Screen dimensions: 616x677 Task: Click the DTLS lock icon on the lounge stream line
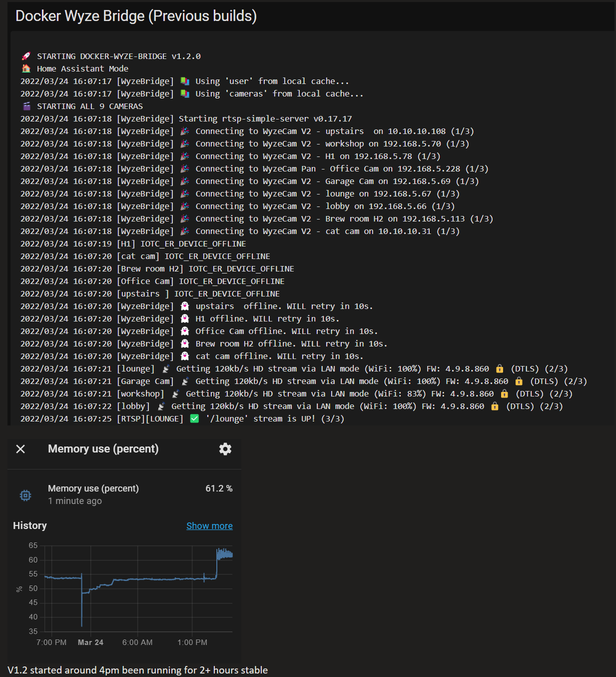pyautogui.click(x=500, y=368)
